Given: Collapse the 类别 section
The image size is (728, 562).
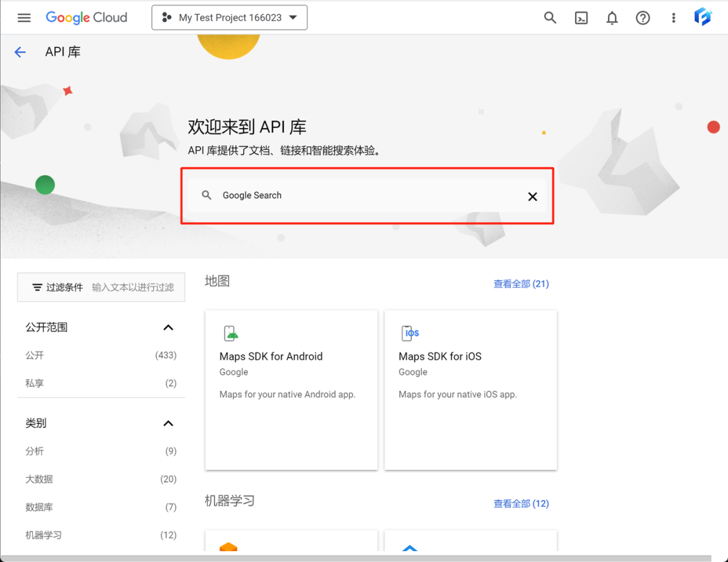Looking at the screenshot, I should point(168,423).
